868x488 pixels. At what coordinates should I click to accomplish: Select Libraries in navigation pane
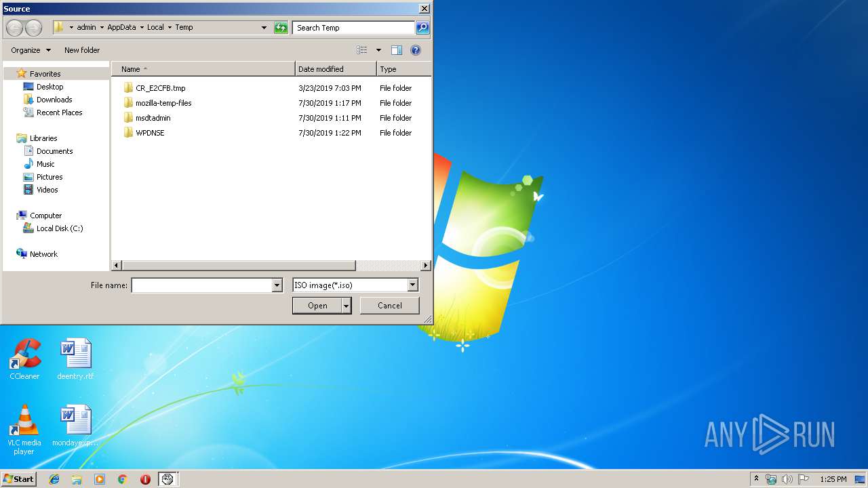(x=43, y=138)
